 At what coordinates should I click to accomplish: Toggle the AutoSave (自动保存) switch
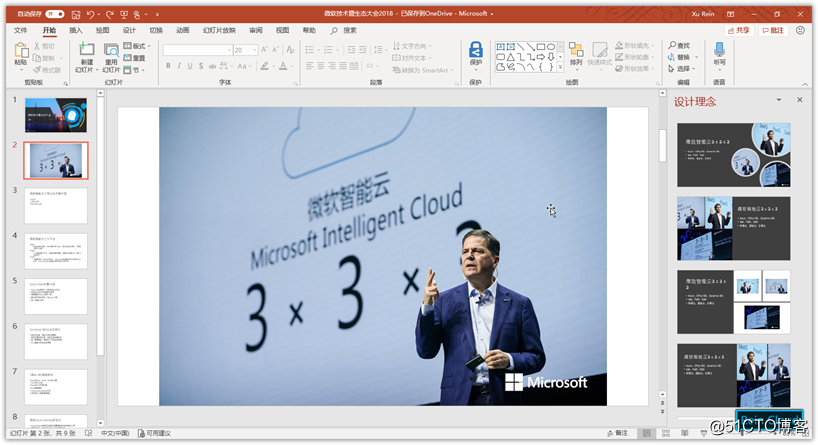pyautogui.click(x=55, y=14)
